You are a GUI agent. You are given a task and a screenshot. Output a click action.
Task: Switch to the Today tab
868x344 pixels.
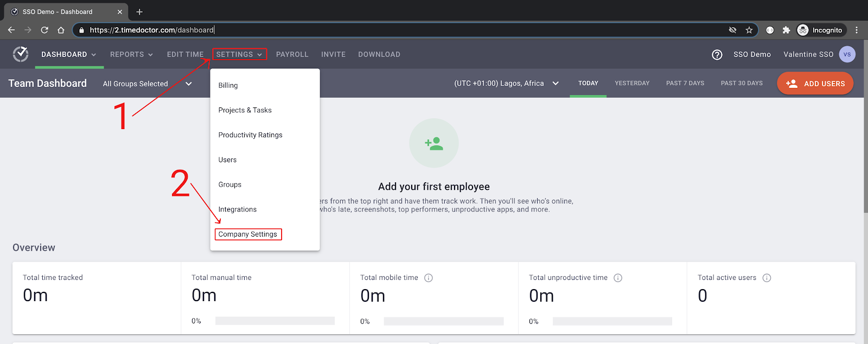588,83
